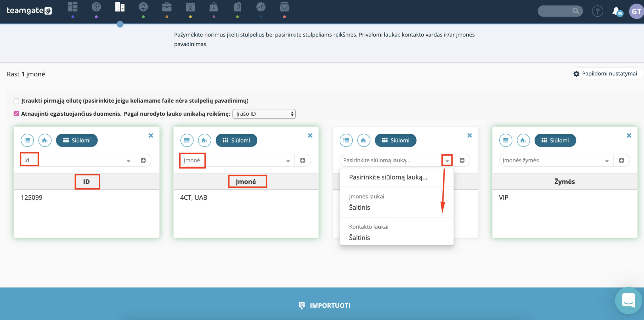
Task: Click puzzle icon in the Žymės column card
Action: (524, 140)
